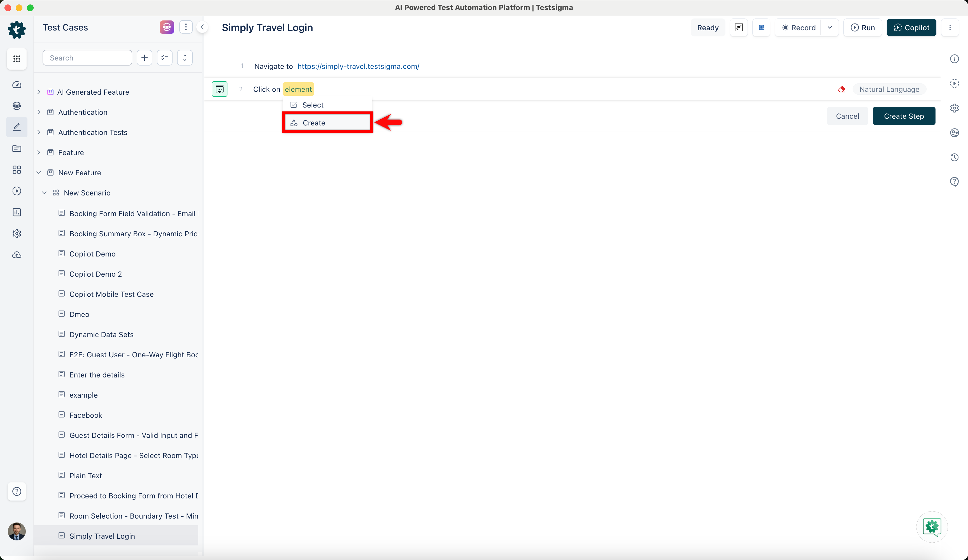
Task: Click the pink robot icon beside Test Cases
Action: 167,27
